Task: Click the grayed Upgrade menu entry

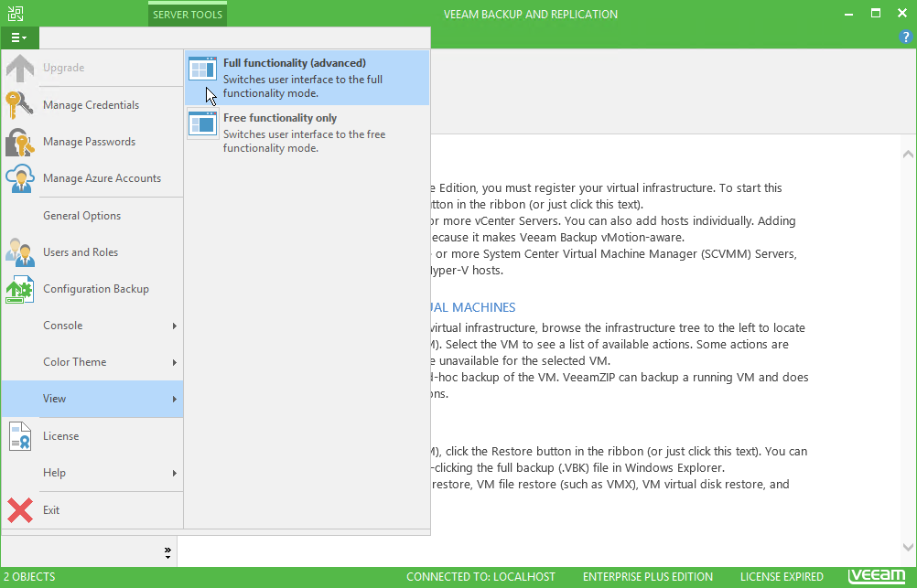Action: tap(92, 68)
